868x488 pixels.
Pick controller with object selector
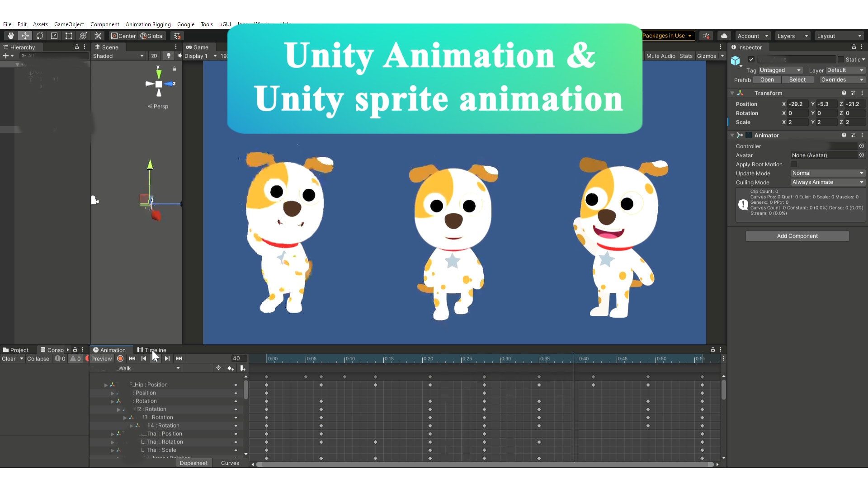(x=862, y=146)
